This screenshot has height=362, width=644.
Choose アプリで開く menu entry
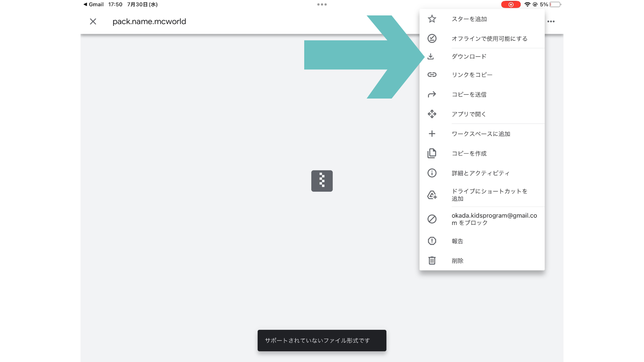[469, 114]
